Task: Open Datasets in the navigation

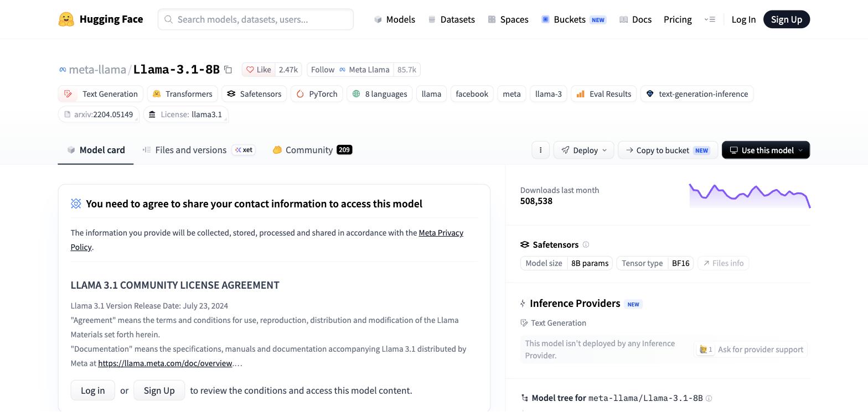Action: [452, 19]
